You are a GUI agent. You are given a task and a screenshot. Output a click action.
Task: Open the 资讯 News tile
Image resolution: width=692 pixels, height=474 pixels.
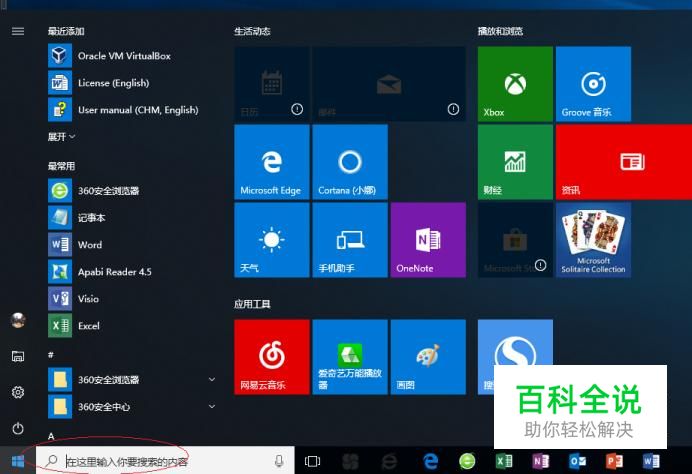tap(624, 162)
